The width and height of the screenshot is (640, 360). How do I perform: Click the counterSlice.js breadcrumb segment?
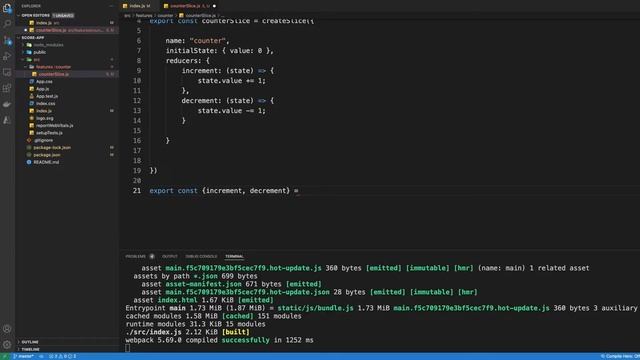tap(198, 16)
